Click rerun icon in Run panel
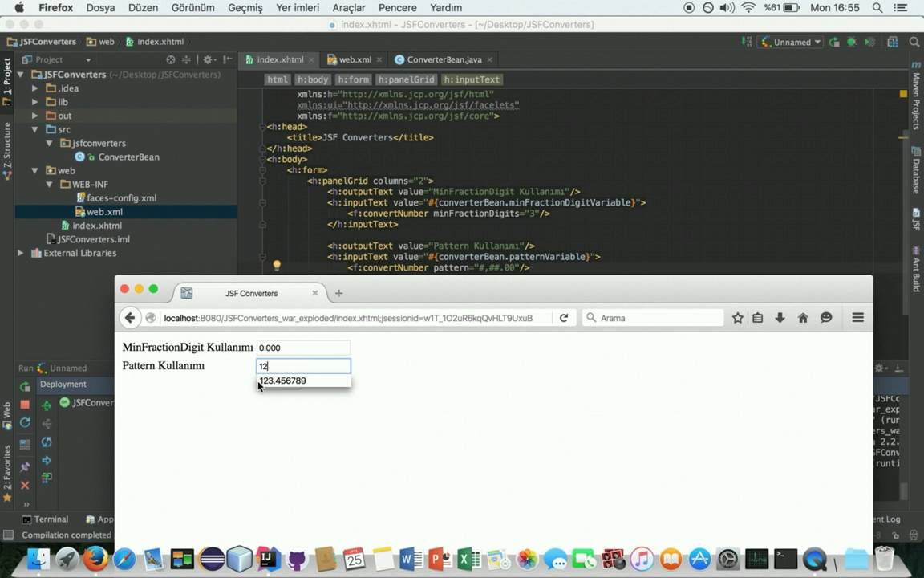 [x=25, y=387]
